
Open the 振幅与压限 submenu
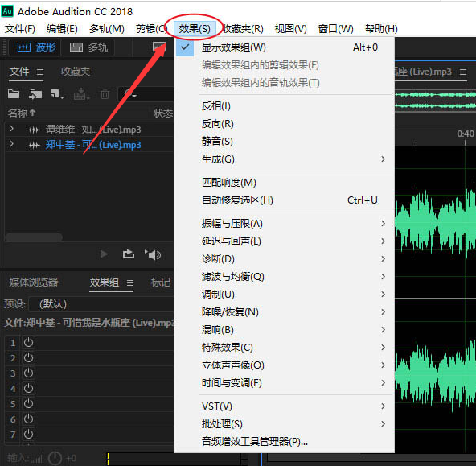pyautogui.click(x=285, y=224)
